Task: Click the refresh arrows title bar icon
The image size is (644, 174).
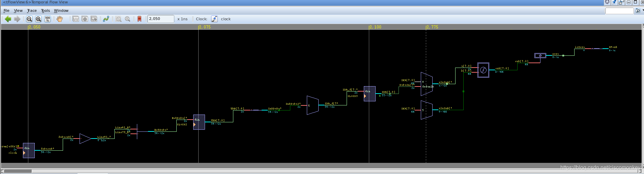Action: click(x=607, y=2)
